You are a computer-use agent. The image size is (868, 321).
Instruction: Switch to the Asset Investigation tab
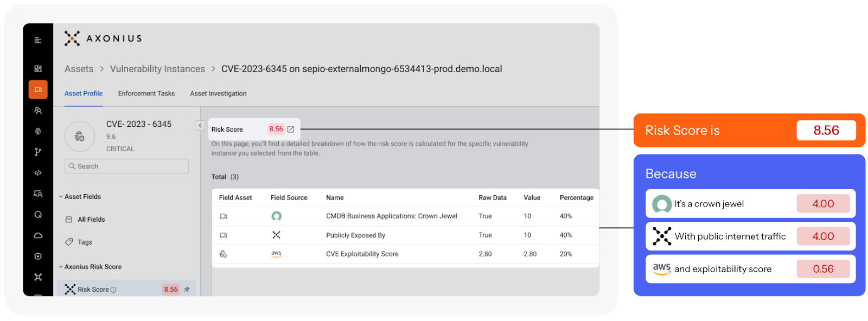(218, 93)
